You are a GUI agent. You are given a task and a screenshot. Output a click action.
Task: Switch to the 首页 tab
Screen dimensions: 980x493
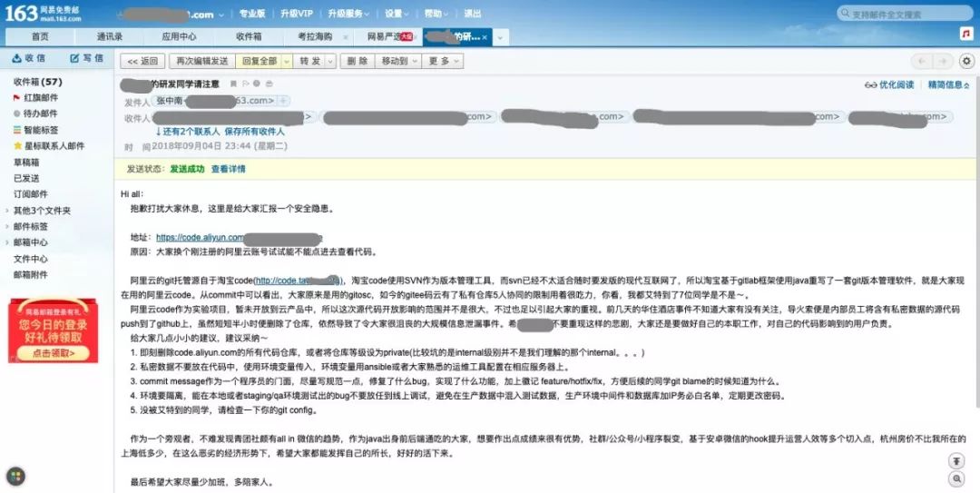40,37
